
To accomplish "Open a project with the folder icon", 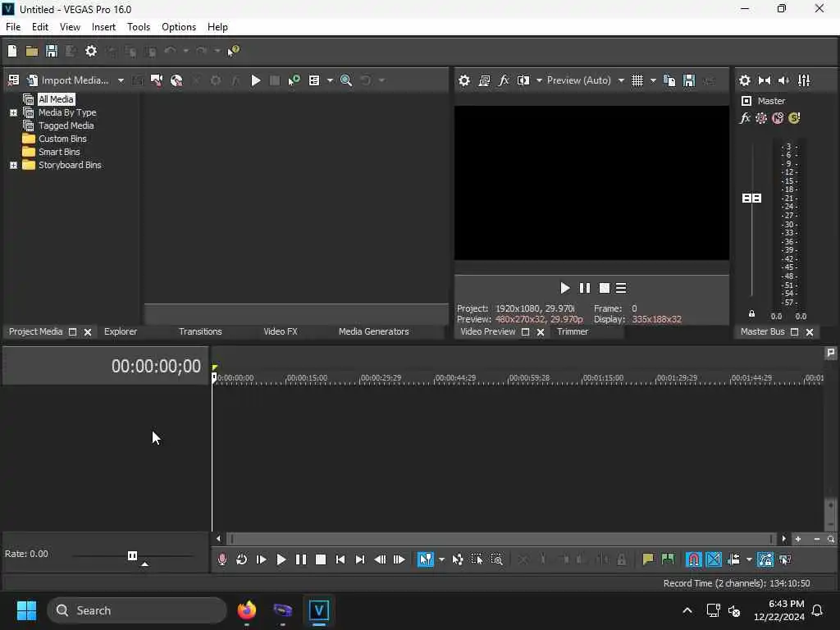I will (x=32, y=51).
